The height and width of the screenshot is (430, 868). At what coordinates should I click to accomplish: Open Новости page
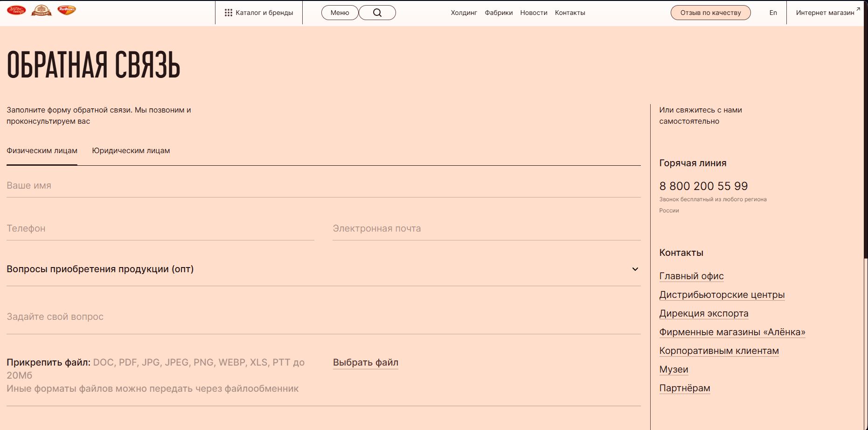tap(534, 13)
